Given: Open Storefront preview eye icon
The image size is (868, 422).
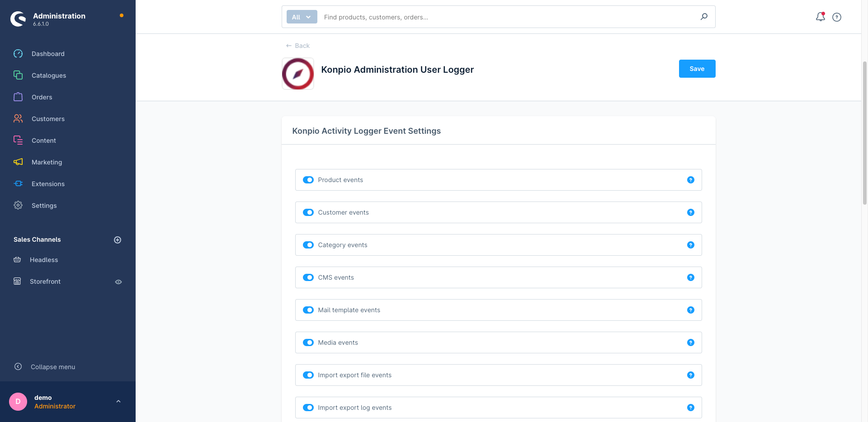Looking at the screenshot, I should pyautogui.click(x=118, y=282).
